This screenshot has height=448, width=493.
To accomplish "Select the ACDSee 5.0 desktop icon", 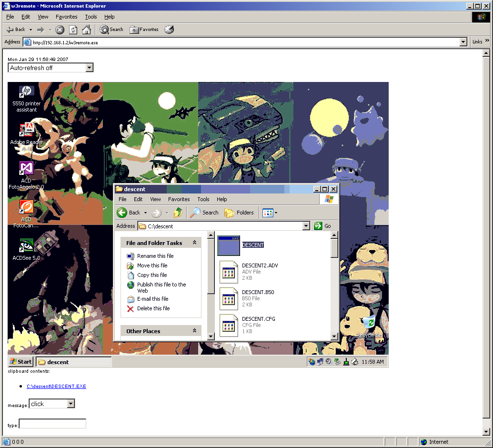I will click(x=26, y=250).
